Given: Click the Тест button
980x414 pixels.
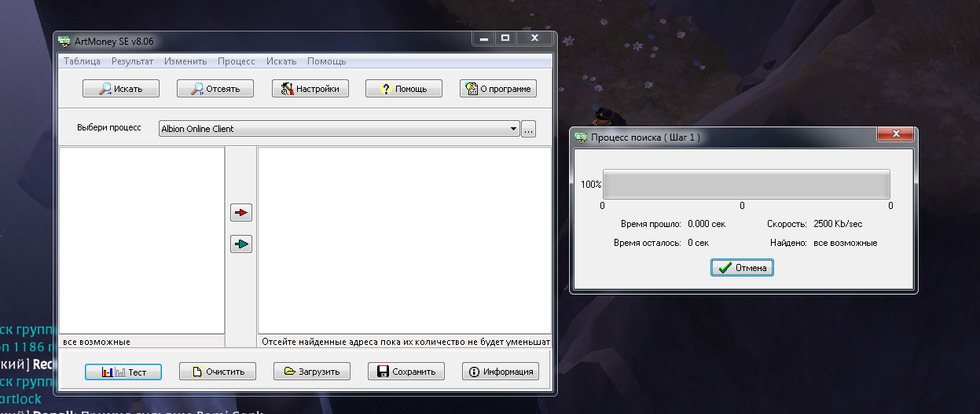Looking at the screenshot, I should [x=123, y=372].
